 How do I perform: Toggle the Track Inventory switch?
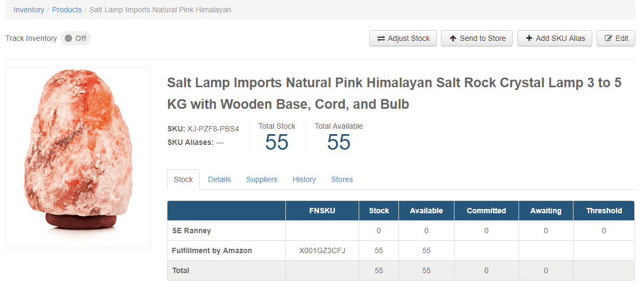[75, 39]
